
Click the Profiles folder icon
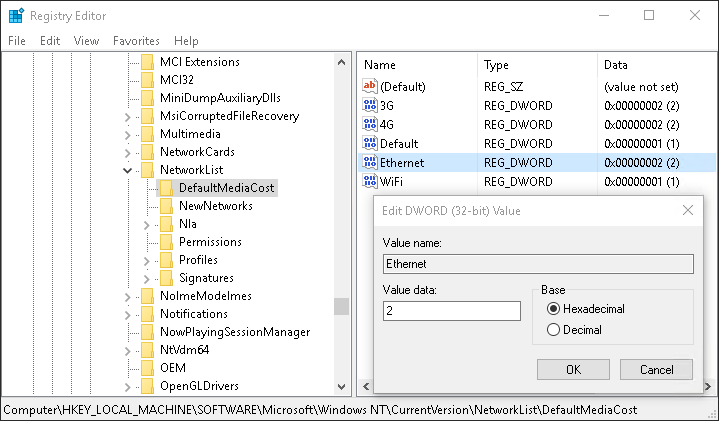point(166,260)
